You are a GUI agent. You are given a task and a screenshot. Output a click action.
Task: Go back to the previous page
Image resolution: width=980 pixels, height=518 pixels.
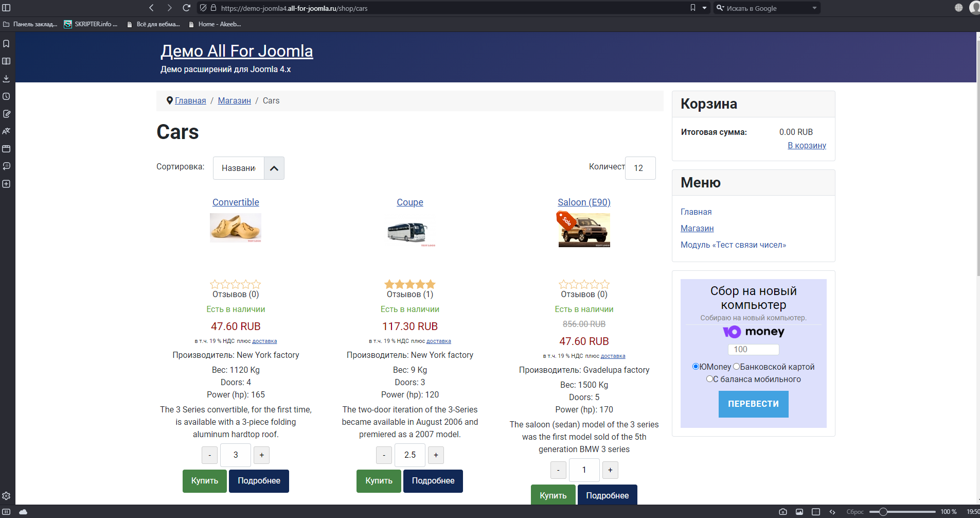click(x=151, y=8)
